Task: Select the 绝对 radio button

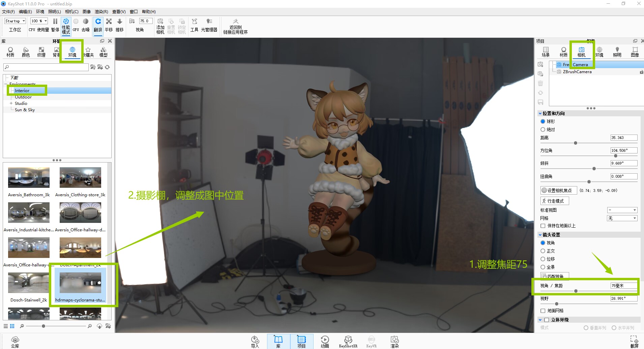Action: coord(543,129)
